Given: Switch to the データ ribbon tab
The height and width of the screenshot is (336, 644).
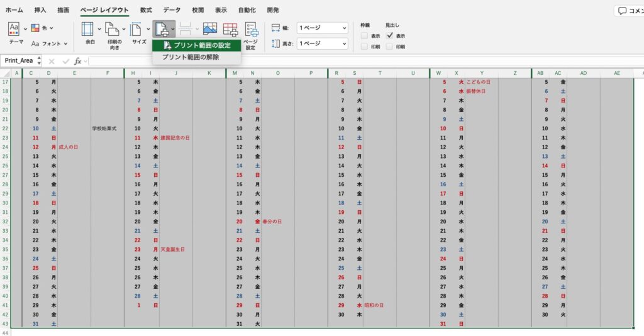Looking at the screenshot, I should (x=172, y=10).
